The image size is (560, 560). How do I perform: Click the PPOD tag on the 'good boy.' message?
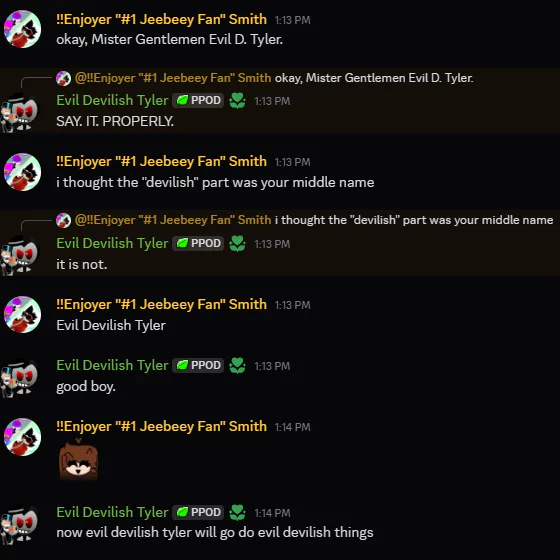[198, 365]
